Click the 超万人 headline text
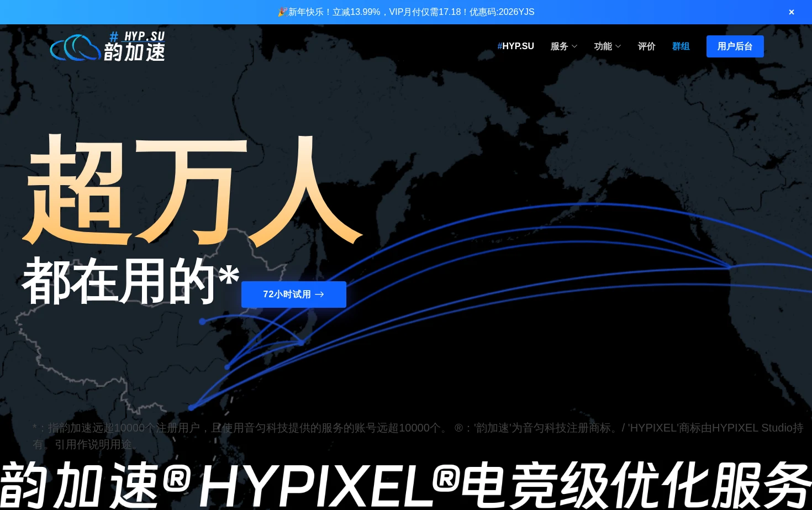 coord(192,190)
